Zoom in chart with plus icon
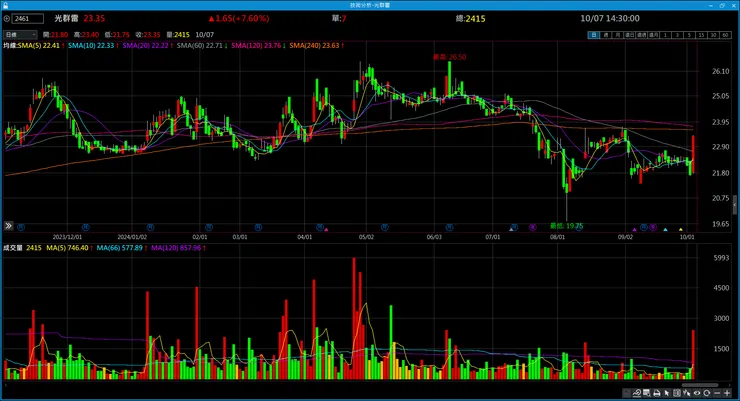Image resolution: width=740 pixels, height=401 pixels. (727, 393)
